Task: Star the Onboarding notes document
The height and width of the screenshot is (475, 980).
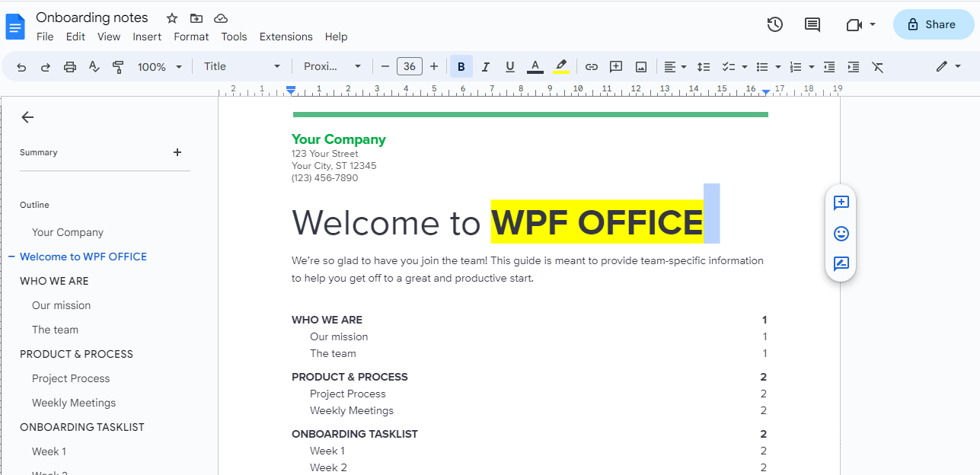Action: [172, 18]
